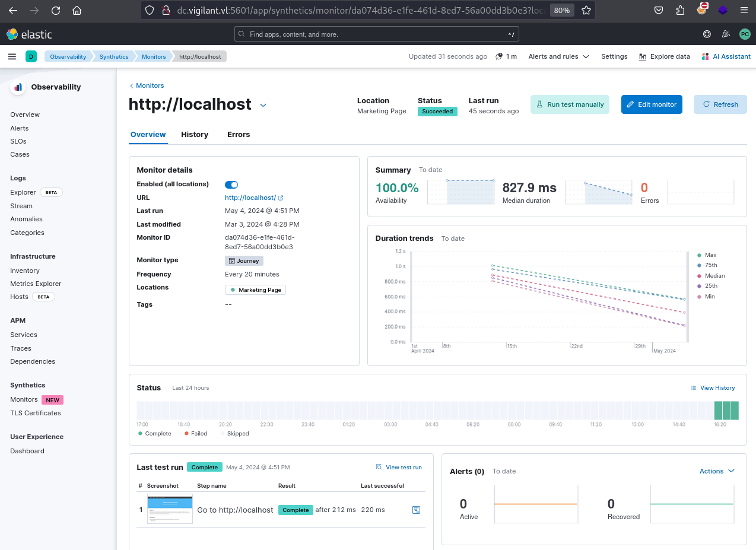Open the 1 m refresh interval selector
The width and height of the screenshot is (756, 550).
tap(506, 56)
